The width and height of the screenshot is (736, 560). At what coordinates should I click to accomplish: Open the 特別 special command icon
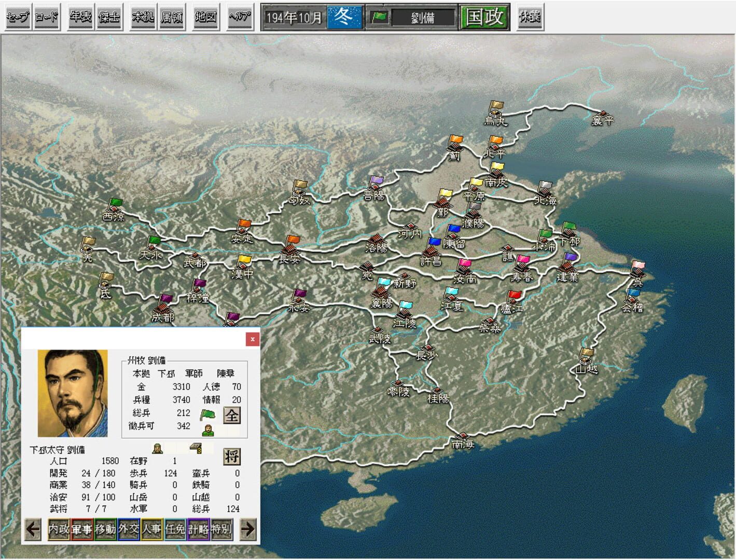click(x=221, y=530)
